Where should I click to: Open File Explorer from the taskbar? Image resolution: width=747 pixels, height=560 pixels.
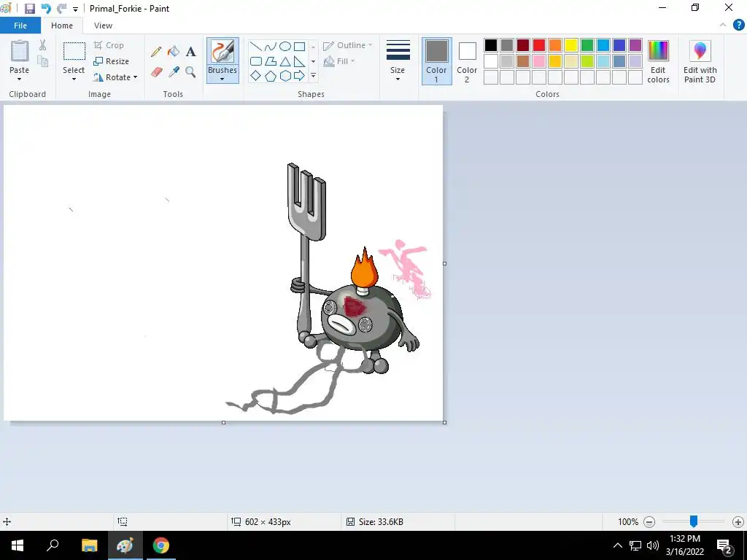[x=89, y=545]
